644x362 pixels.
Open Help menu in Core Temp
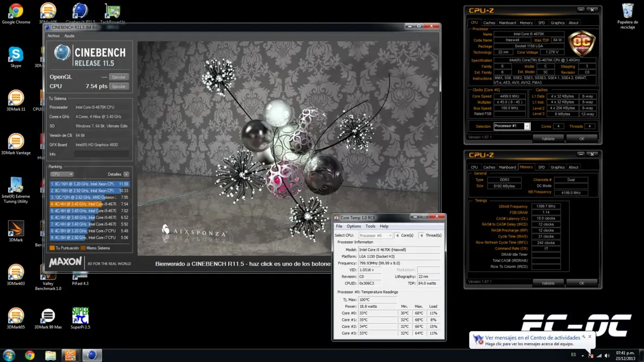(384, 226)
